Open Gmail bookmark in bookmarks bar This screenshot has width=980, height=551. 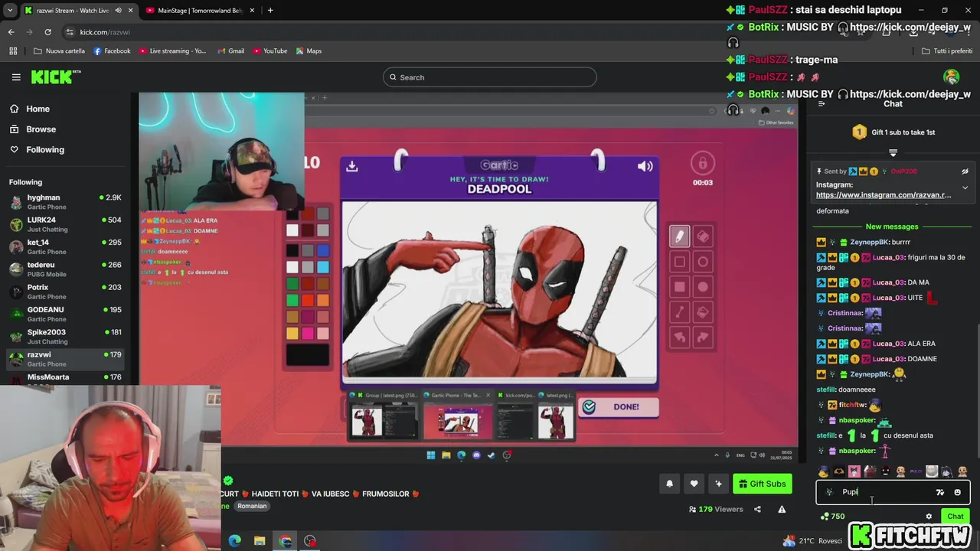pos(231,51)
